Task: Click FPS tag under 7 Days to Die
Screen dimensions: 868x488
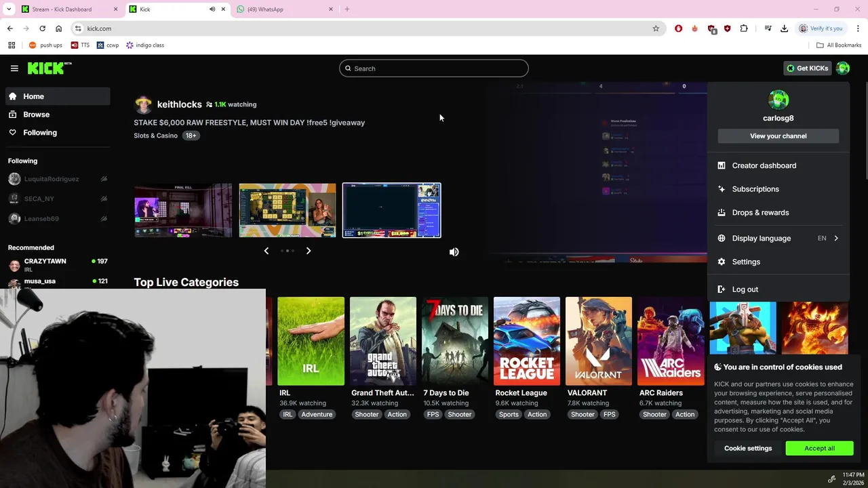Action: (433, 415)
